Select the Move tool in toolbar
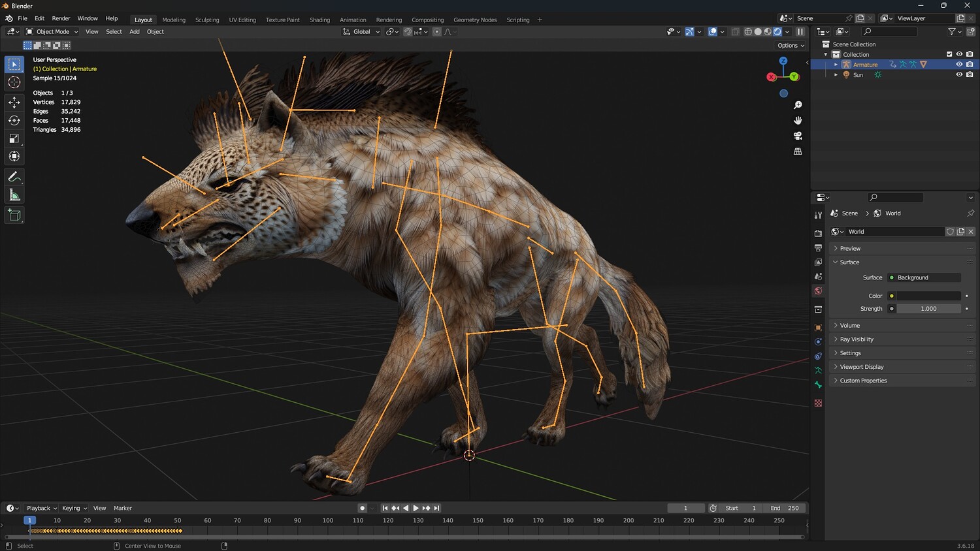Screen dimensions: 980x551 (x=14, y=102)
